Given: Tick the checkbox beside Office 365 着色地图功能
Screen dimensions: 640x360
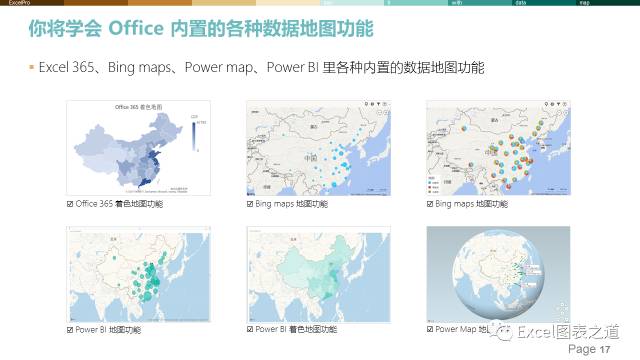Looking at the screenshot, I should point(70,204).
